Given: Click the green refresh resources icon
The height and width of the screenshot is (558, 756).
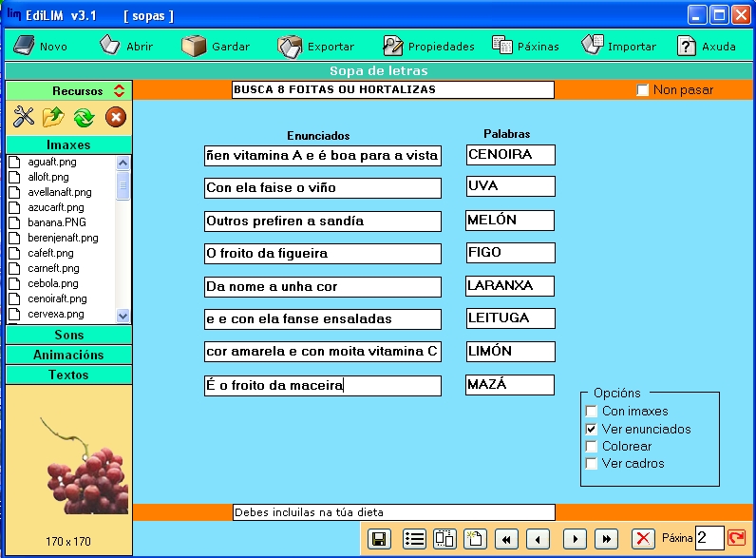Looking at the screenshot, I should 84,117.
